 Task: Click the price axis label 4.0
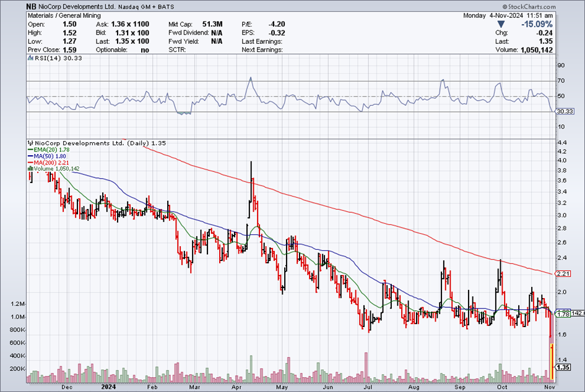pos(561,161)
